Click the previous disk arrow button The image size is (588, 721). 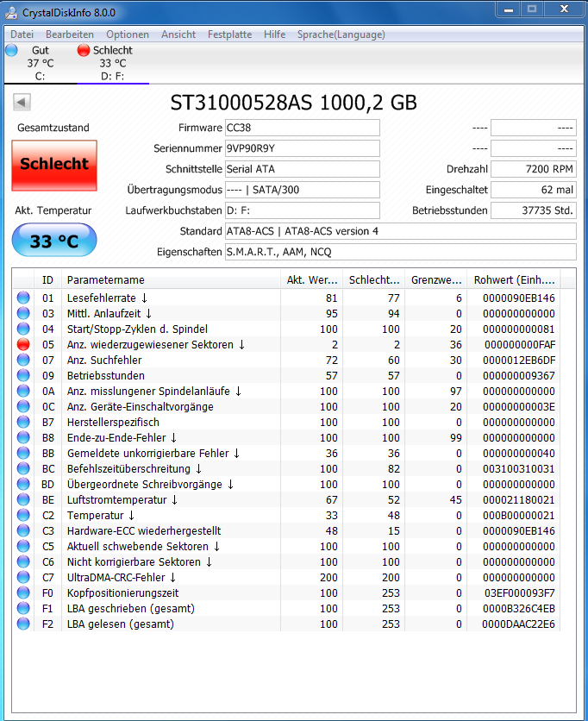(22, 102)
